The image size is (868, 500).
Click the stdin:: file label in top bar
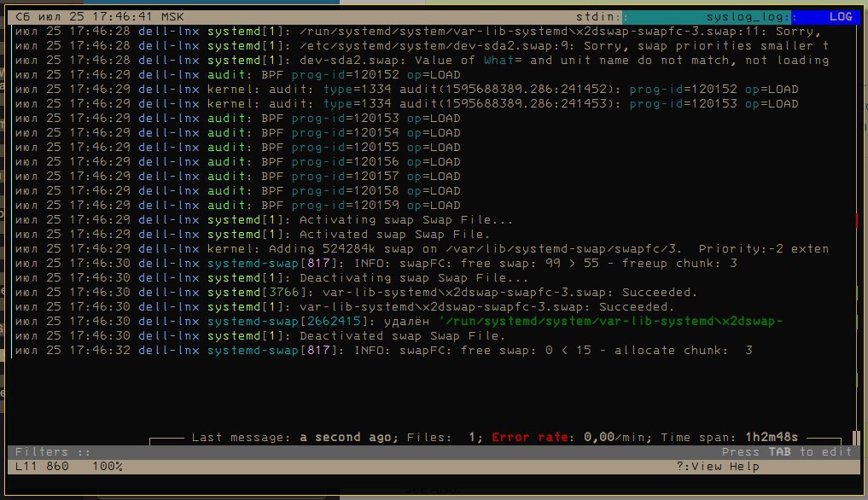[x=602, y=16]
